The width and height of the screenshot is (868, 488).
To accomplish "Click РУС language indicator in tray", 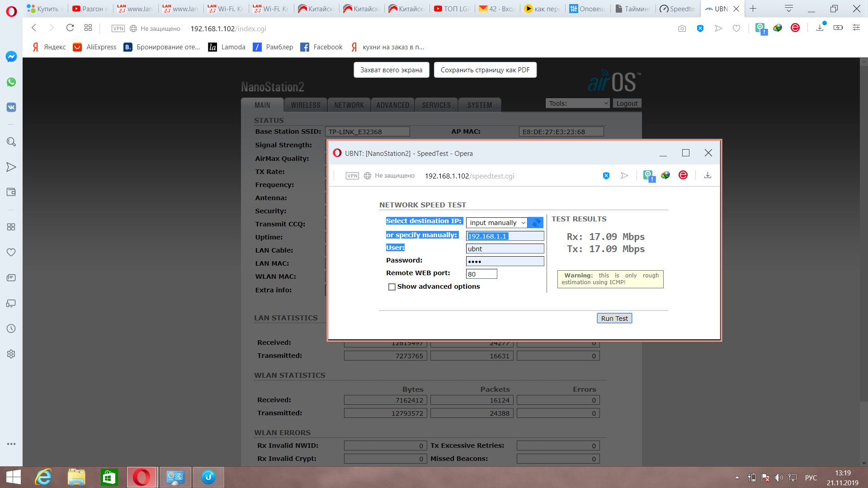I will pyautogui.click(x=811, y=478).
